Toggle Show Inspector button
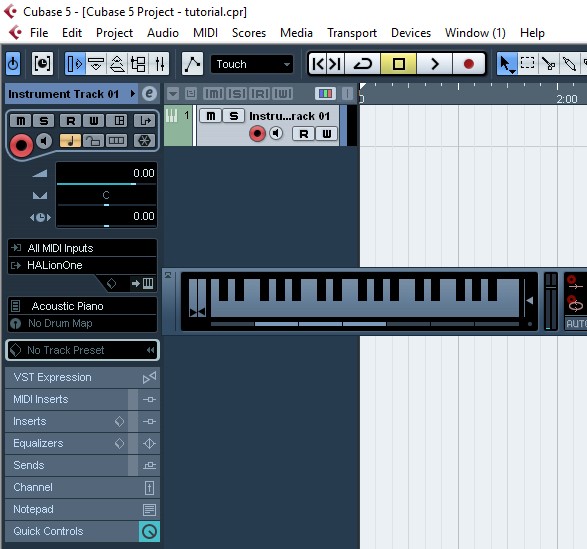This screenshot has height=549, width=587. pyautogui.click(x=75, y=64)
